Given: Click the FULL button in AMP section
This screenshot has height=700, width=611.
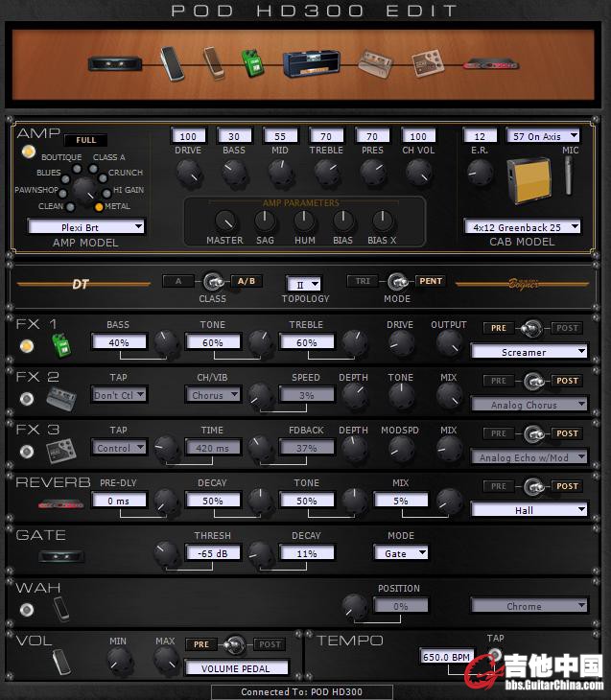Looking at the screenshot, I should 86,141.
